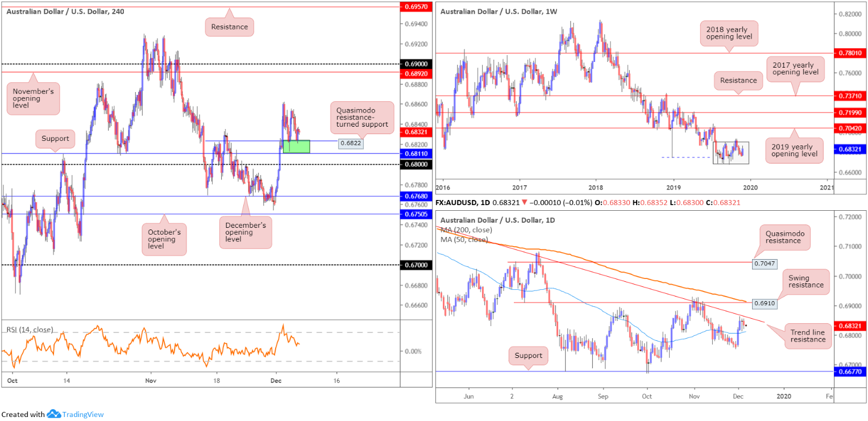Click the TradingView logo icon
868x421 pixels.
54,414
